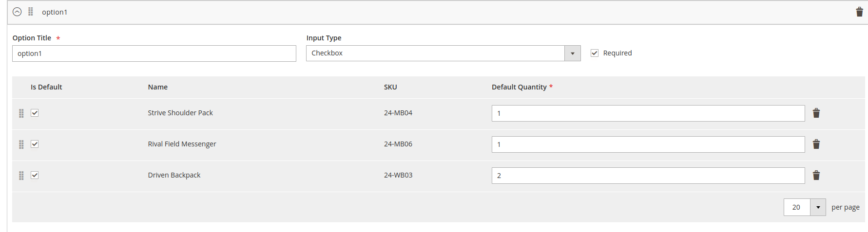This screenshot has height=232, width=868.
Task: Edit Default Quantity for Strive Shoulder Pack
Action: (x=648, y=113)
